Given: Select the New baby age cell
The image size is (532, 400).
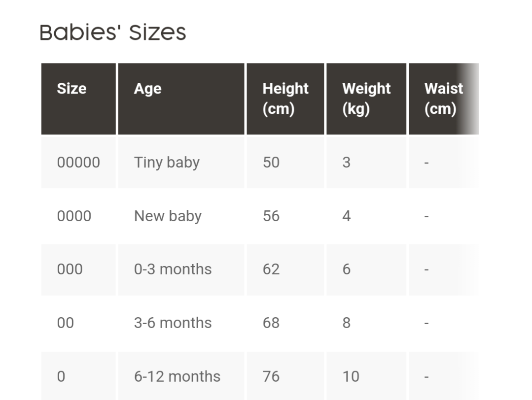Looking at the screenshot, I should [x=168, y=216].
